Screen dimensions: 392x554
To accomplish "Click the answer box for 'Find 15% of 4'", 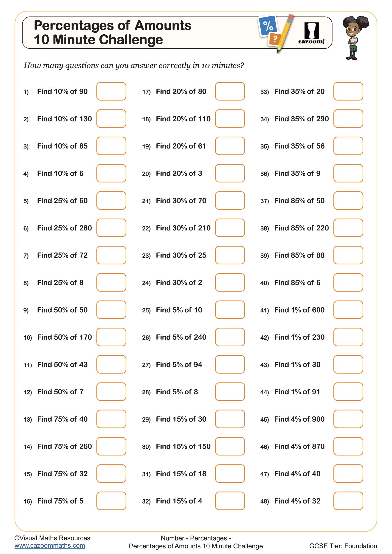I will click(x=230, y=501).
